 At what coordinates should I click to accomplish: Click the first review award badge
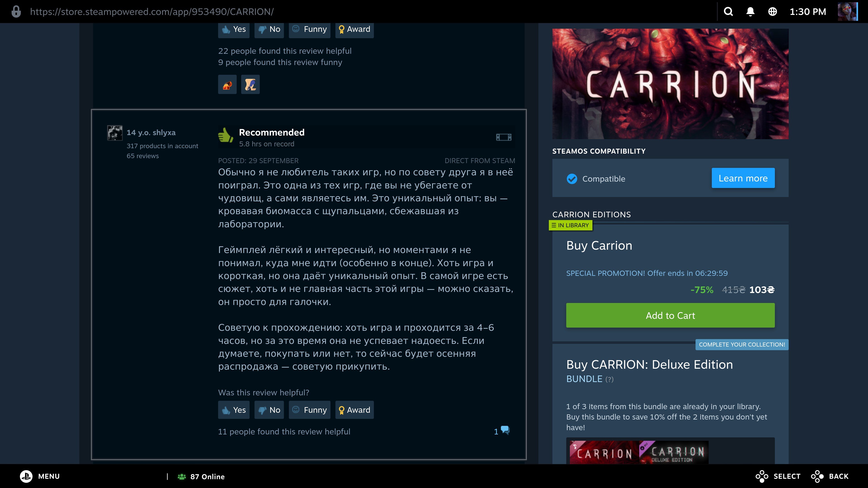pyautogui.click(x=227, y=84)
